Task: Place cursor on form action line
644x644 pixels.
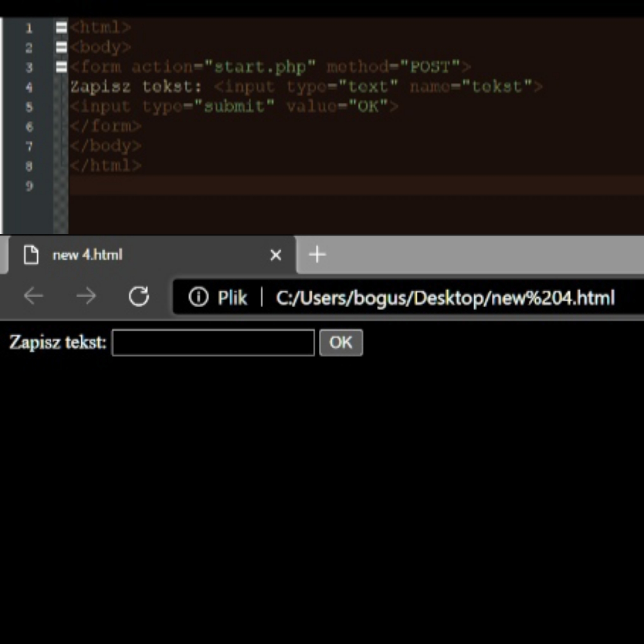Action: point(270,67)
